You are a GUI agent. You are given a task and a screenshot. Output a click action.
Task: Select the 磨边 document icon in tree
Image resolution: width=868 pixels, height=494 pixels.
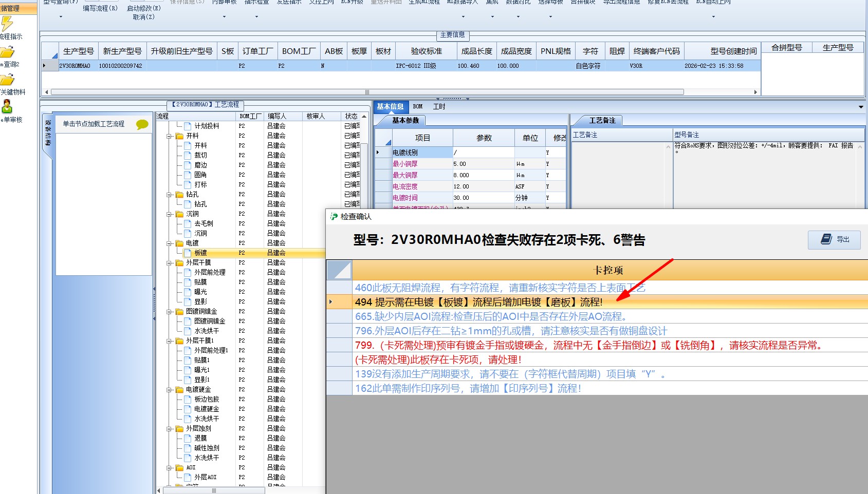tap(188, 165)
